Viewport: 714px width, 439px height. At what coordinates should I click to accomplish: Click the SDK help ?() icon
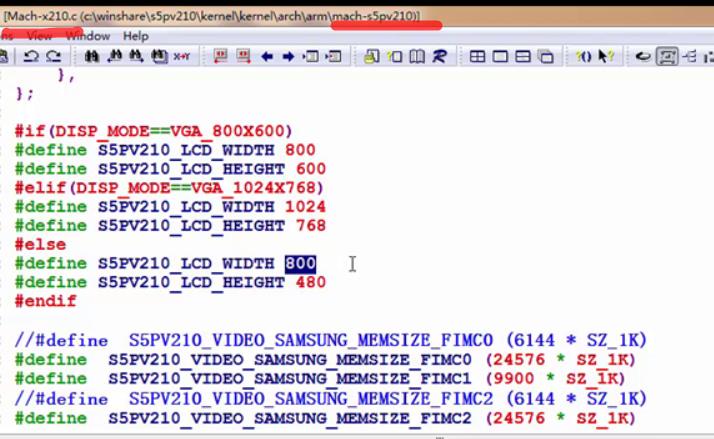584,56
